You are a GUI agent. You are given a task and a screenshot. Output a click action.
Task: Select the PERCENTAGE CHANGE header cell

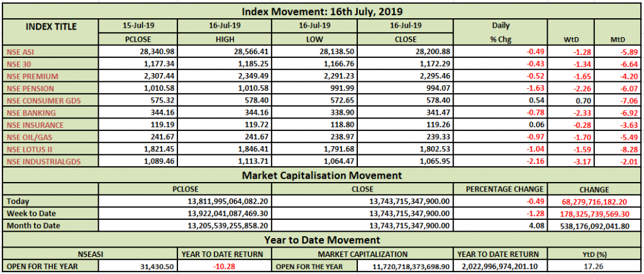coord(499,189)
